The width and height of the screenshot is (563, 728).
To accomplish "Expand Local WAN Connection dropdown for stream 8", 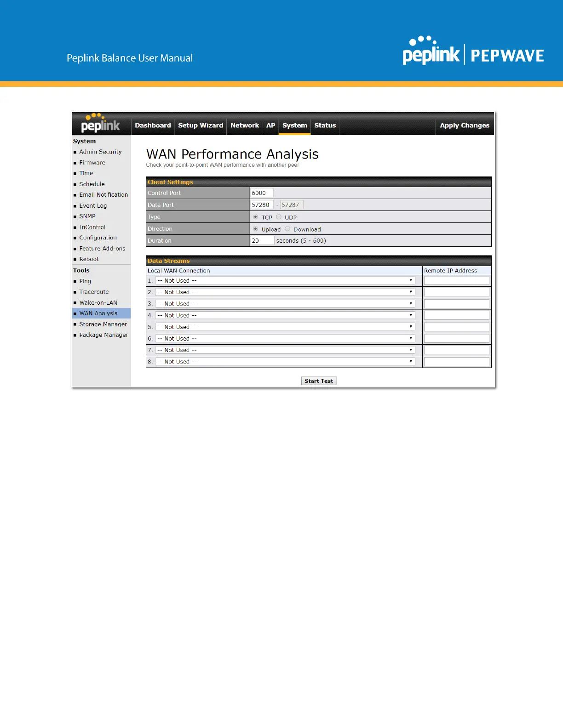I will [x=285, y=362].
